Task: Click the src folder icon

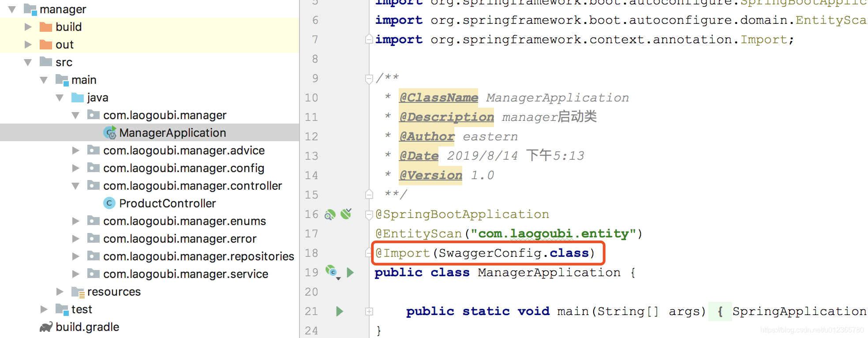Action: click(x=46, y=62)
